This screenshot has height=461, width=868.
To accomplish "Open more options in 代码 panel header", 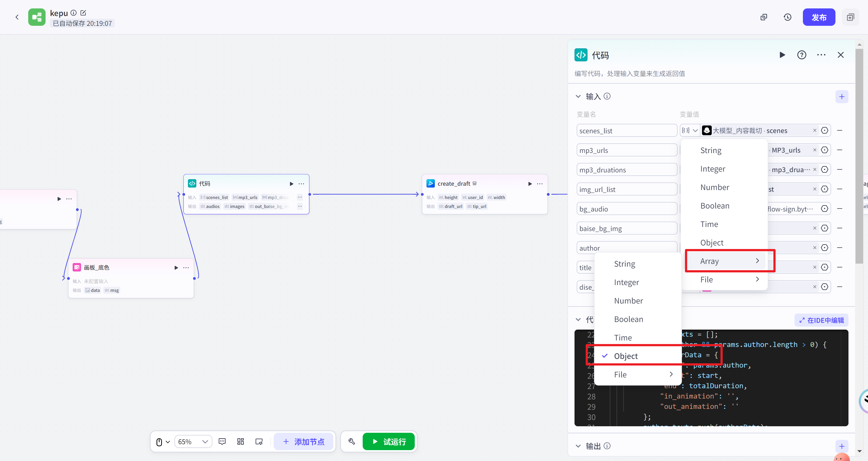I will click(821, 55).
